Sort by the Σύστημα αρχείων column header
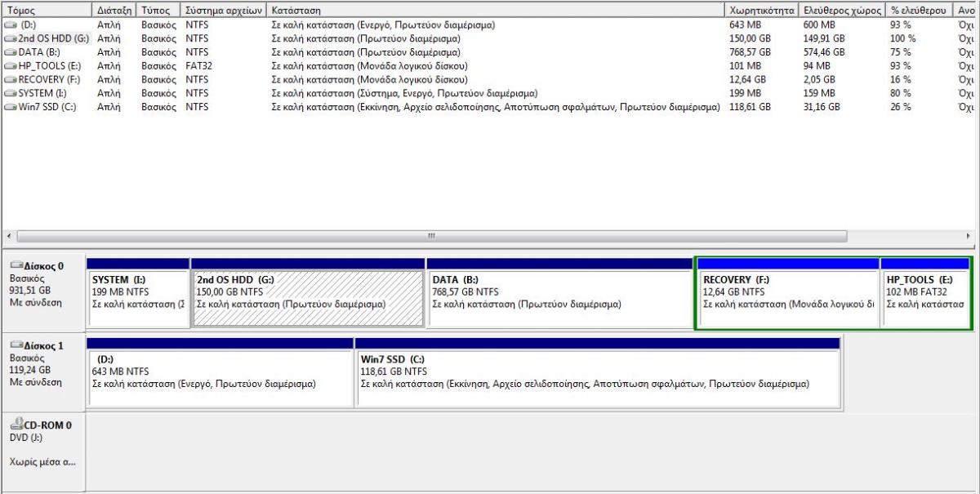 point(225,10)
